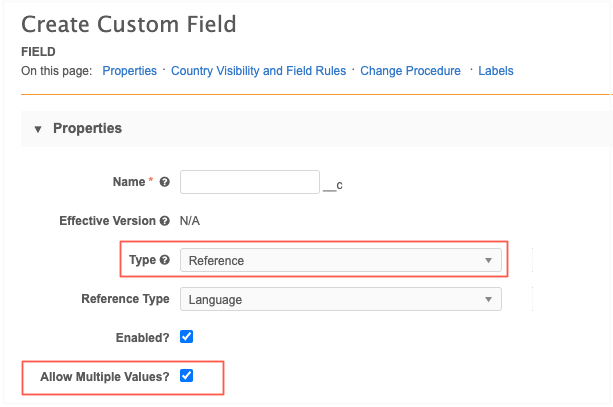The image size is (613, 407).
Task: Navigate to the Labels link
Action: click(x=495, y=71)
